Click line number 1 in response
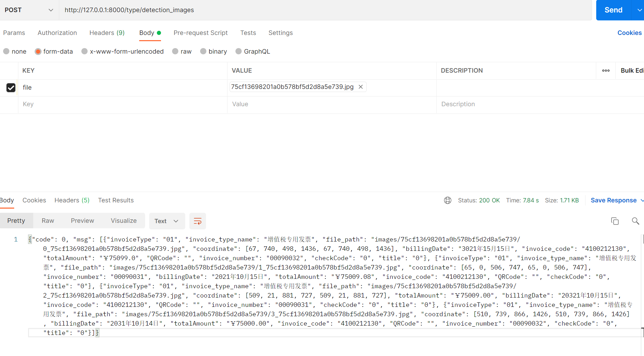Viewport: 644px width, 356px height. click(x=16, y=239)
